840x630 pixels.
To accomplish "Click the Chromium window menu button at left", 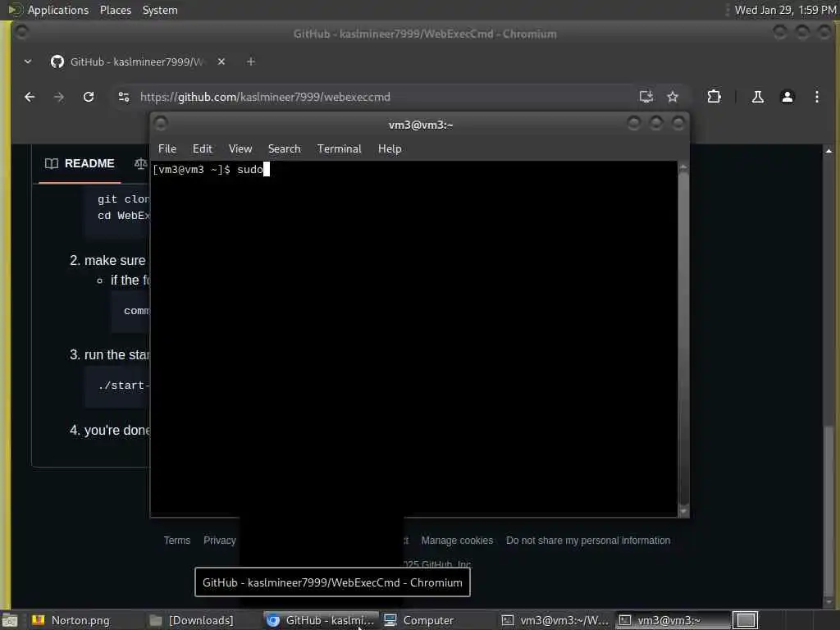I will tap(21, 33).
